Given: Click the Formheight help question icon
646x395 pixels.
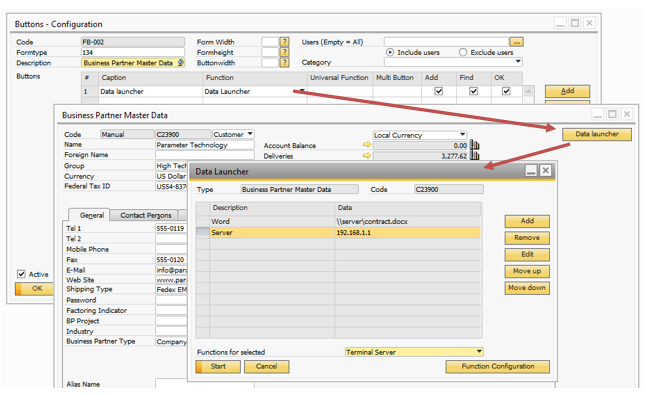Looking at the screenshot, I should point(284,52).
